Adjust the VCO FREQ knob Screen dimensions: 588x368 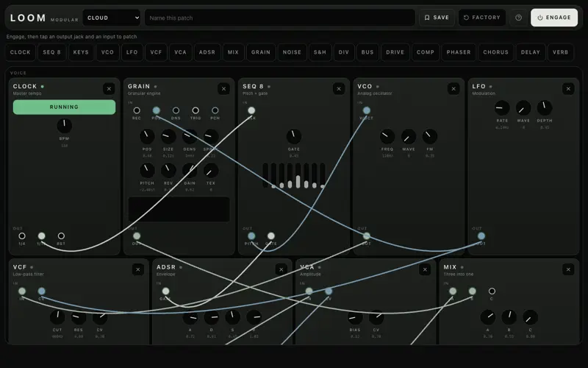click(x=387, y=136)
